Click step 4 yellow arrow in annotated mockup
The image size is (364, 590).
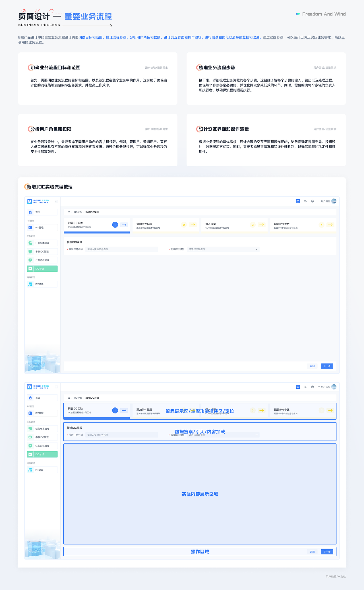click(330, 411)
